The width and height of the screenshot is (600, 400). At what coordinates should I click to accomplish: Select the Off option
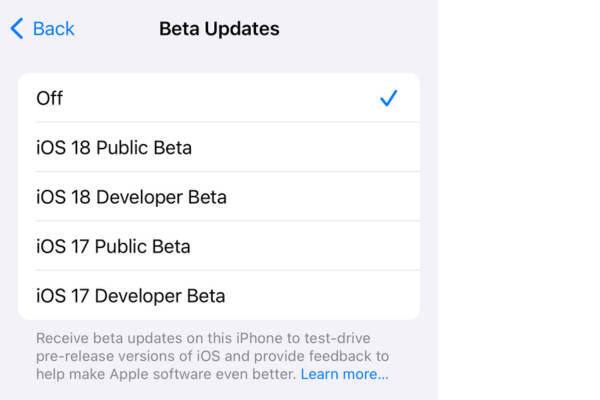pyautogui.click(x=50, y=98)
